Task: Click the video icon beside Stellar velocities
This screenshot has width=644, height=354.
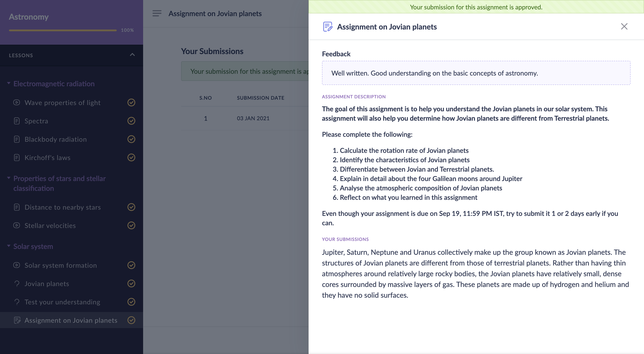Action: pyautogui.click(x=17, y=225)
